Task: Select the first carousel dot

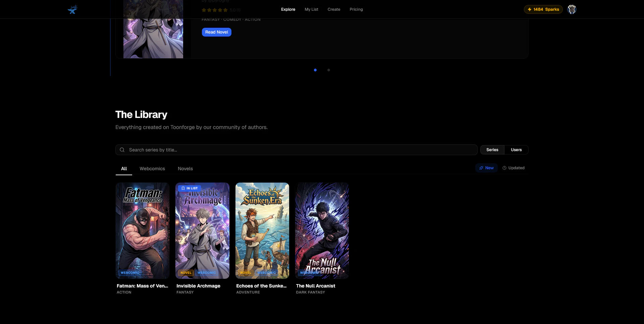Action: coord(315,70)
